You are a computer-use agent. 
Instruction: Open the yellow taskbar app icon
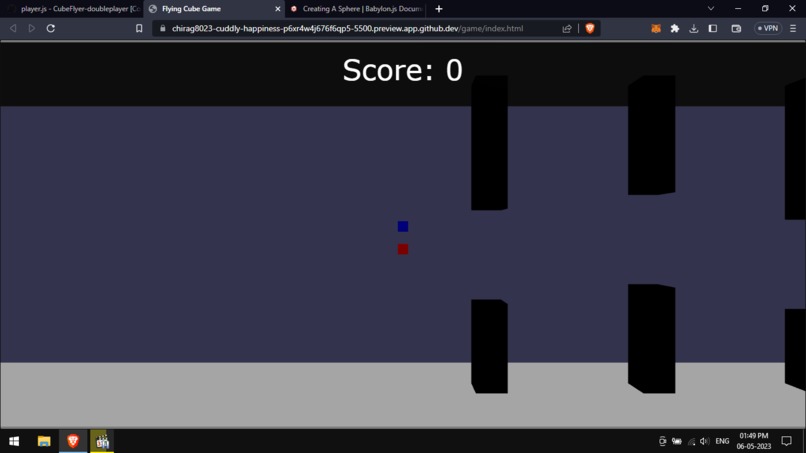[102, 441]
